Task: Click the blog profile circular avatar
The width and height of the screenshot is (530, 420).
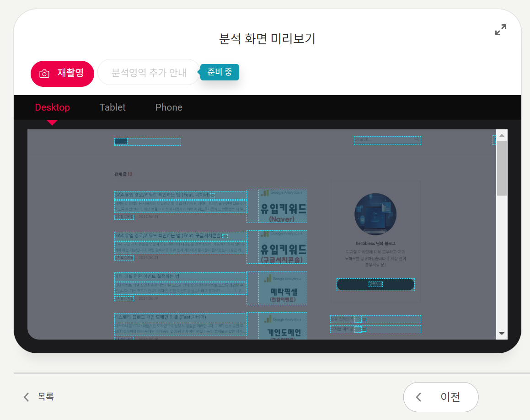Action: point(375,214)
